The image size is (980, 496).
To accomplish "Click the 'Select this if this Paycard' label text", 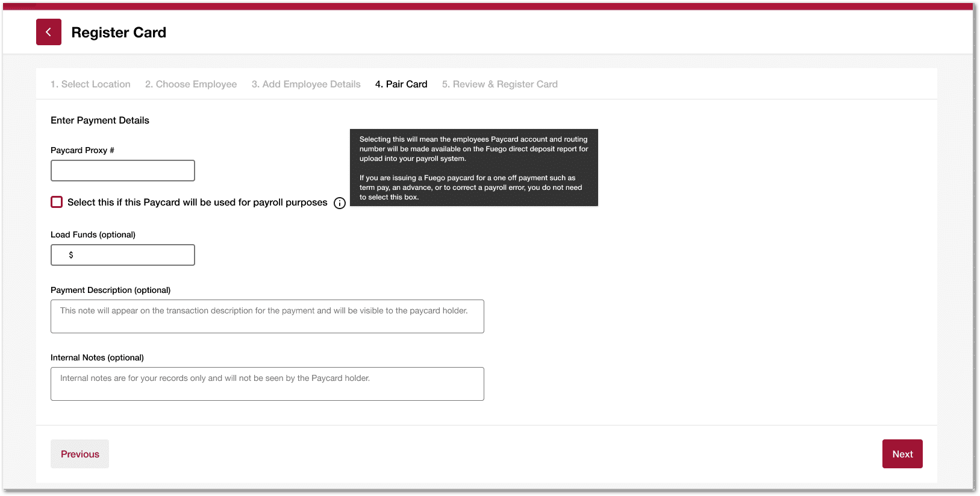I will coord(197,202).
